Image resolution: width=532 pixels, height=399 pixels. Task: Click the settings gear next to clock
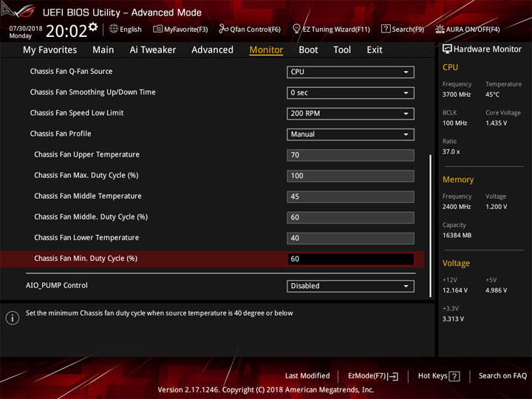(x=93, y=27)
